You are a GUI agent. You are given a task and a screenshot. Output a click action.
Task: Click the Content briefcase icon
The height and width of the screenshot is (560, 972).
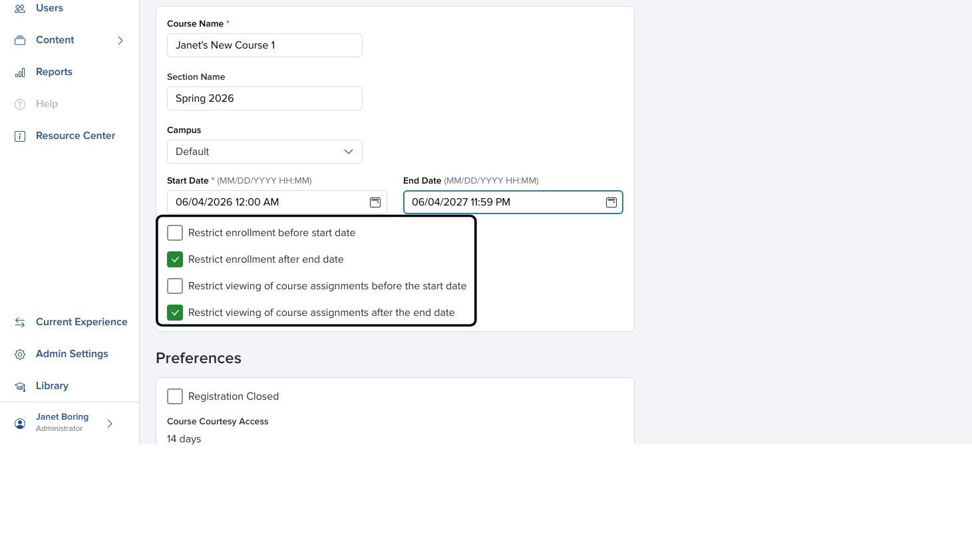(x=20, y=41)
